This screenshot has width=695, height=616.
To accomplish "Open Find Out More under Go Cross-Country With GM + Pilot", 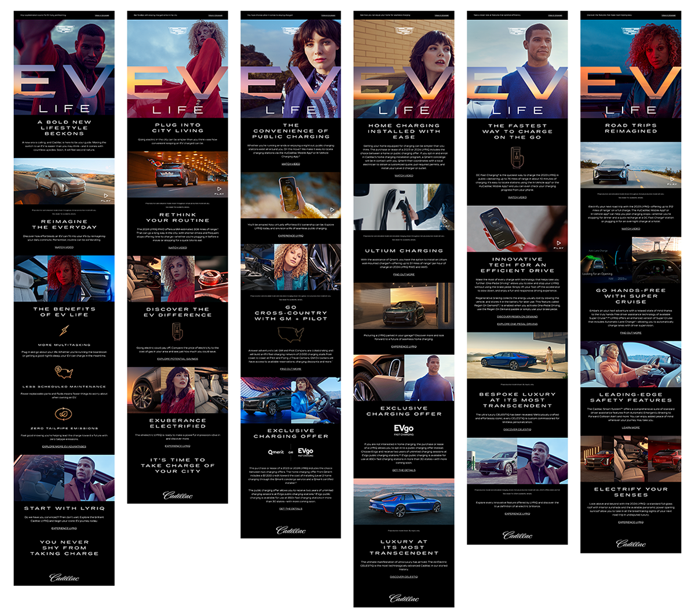I will tap(291, 369).
